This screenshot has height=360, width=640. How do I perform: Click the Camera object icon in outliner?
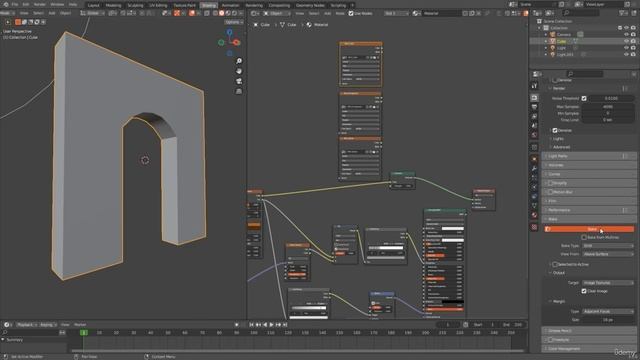click(553, 34)
